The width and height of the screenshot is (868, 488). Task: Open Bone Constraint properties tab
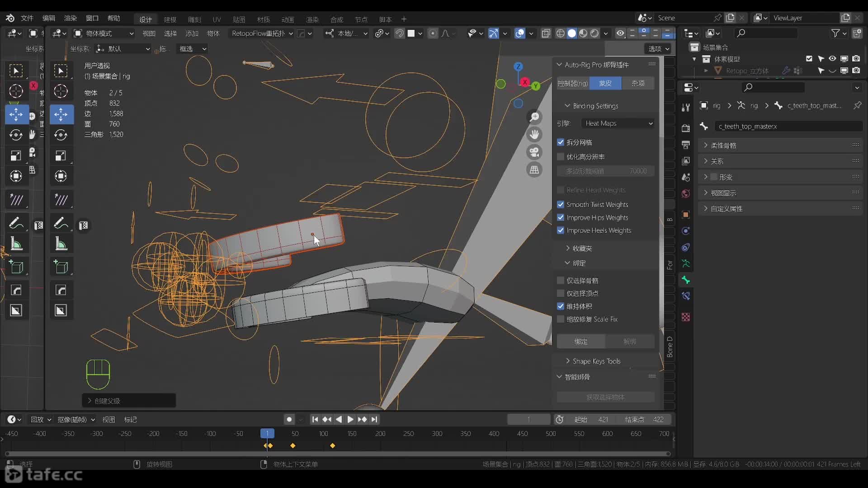pyautogui.click(x=686, y=296)
